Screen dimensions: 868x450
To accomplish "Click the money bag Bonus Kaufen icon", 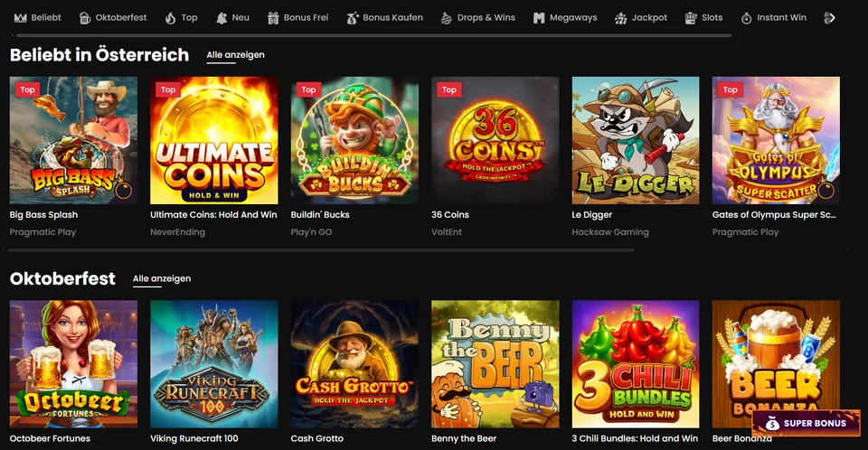I will 352,18.
